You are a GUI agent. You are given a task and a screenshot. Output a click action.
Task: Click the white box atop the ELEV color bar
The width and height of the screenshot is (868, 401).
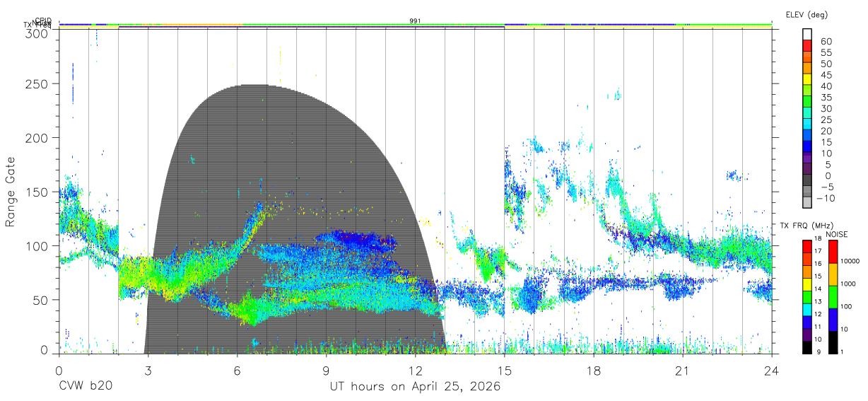pyautogui.click(x=807, y=34)
